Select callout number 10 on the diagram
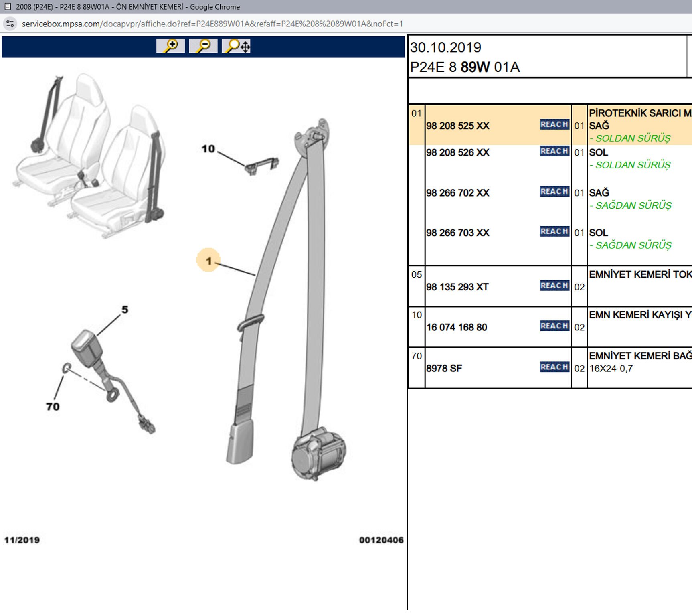692x616 pixels. (208, 149)
